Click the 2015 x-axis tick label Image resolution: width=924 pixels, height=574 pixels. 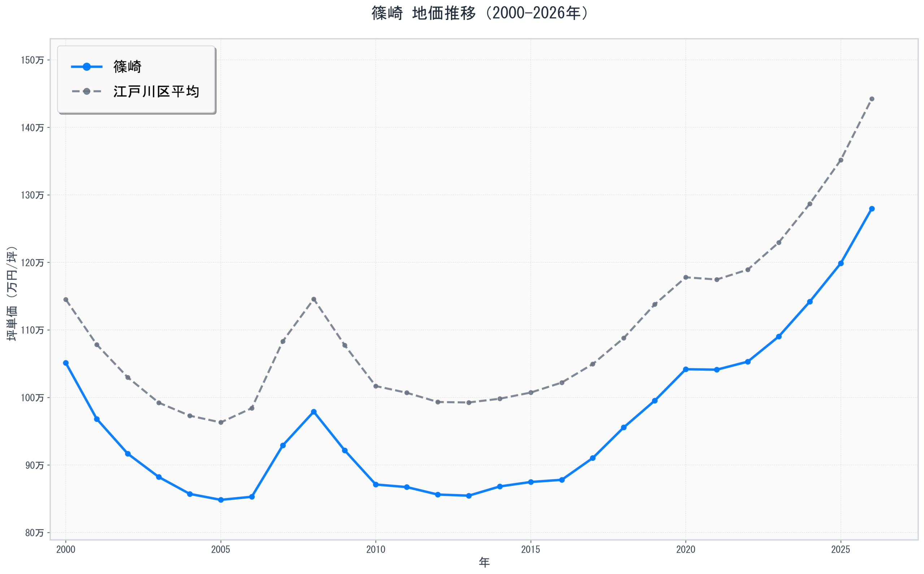pyautogui.click(x=531, y=549)
